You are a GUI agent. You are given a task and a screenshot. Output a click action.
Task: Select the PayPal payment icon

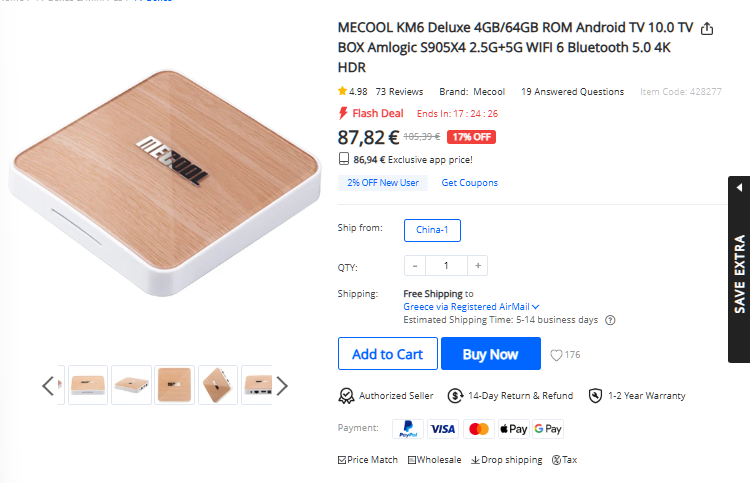click(408, 429)
